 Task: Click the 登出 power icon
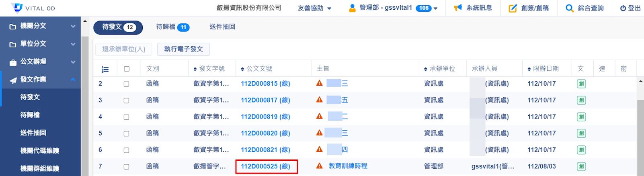[x=623, y=8]
